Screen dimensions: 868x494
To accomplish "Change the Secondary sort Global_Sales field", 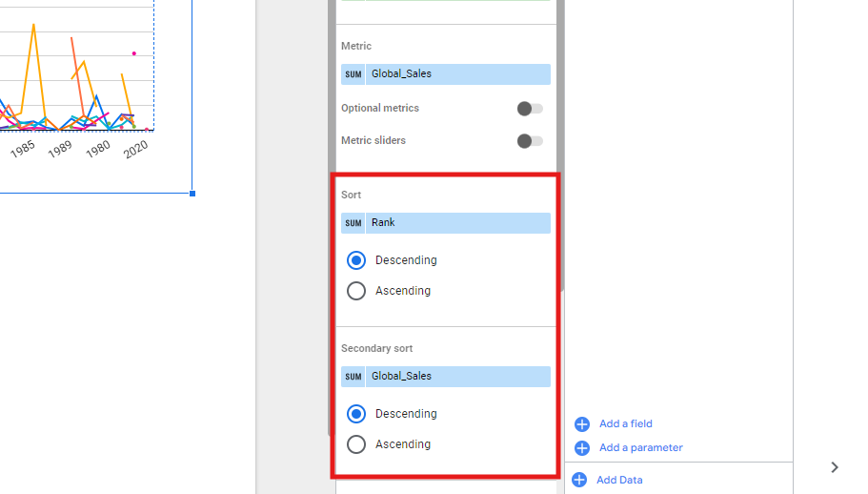I will click(x=457, y=377).
